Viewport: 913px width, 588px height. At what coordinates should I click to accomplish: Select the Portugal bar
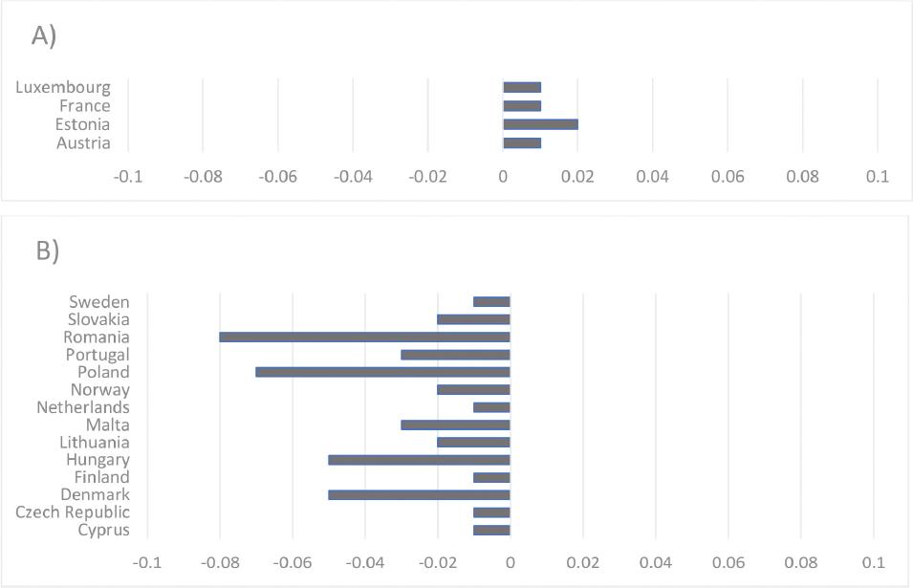455,355
